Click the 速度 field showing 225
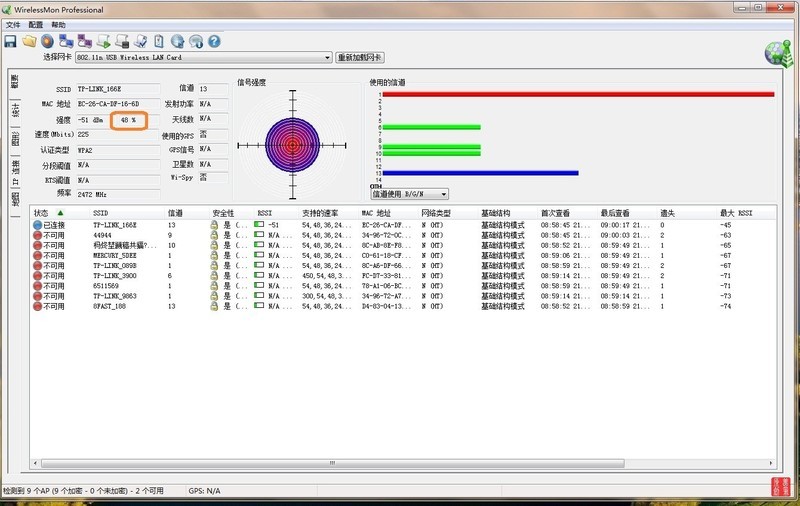 tap(118, 134)
